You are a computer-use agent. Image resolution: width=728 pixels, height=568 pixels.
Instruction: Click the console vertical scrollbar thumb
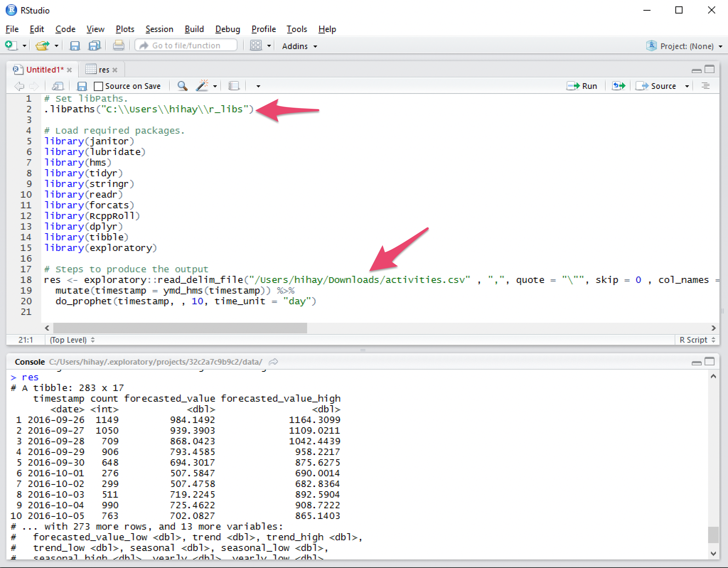[713, 535]
